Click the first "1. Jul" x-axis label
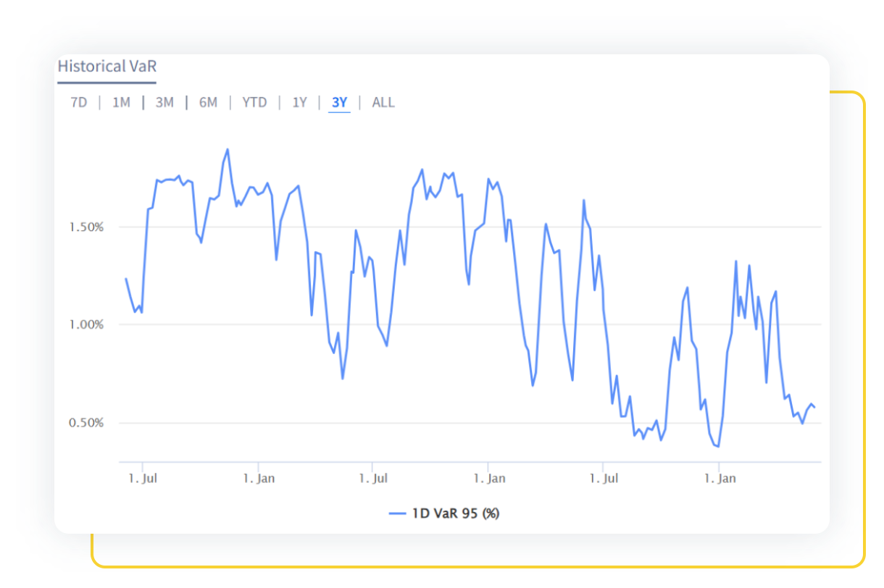The width and height of the screenshot is (884, 588). click(x=143, y=479)
